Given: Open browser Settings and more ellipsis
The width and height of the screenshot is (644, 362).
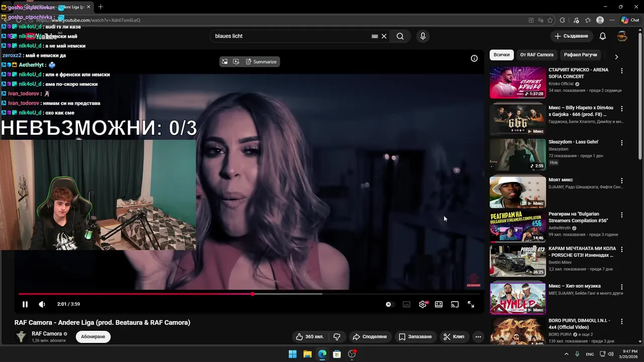Looking at the screenshot, I should 612,20.
